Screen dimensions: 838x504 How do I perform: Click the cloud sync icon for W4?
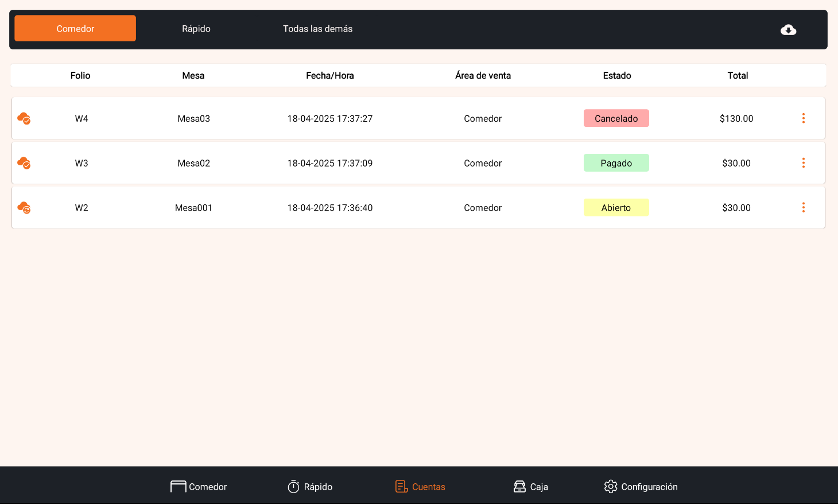pos(24,118)
